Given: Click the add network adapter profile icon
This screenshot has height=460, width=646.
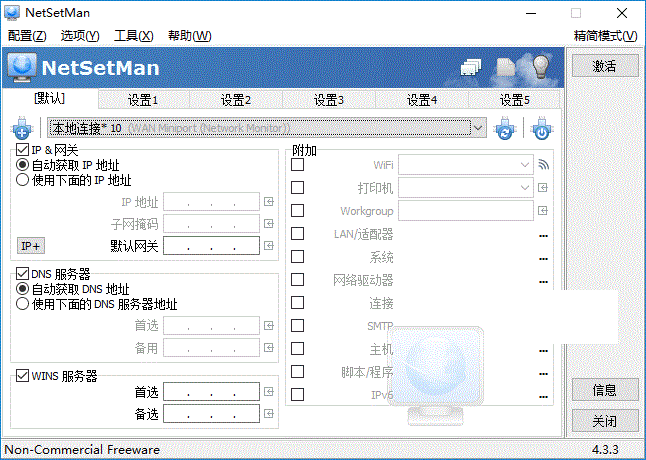Looking at the screenshot, I should coord(22,128).
